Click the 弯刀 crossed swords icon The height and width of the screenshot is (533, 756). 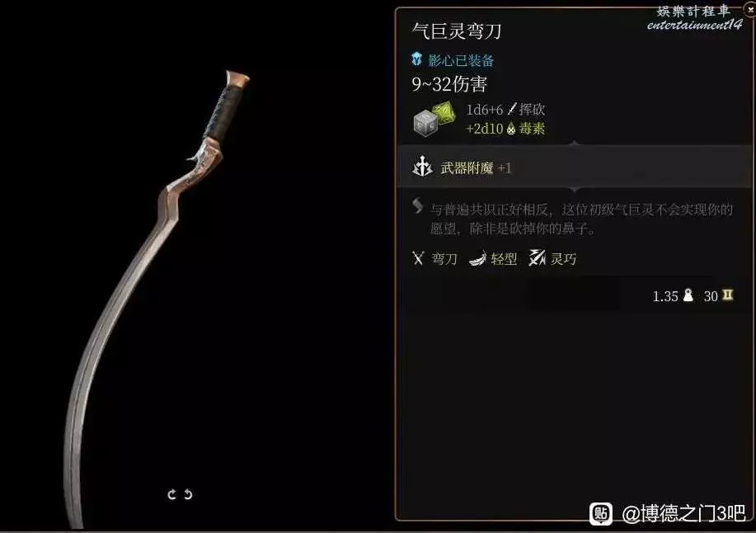(418, 258)
